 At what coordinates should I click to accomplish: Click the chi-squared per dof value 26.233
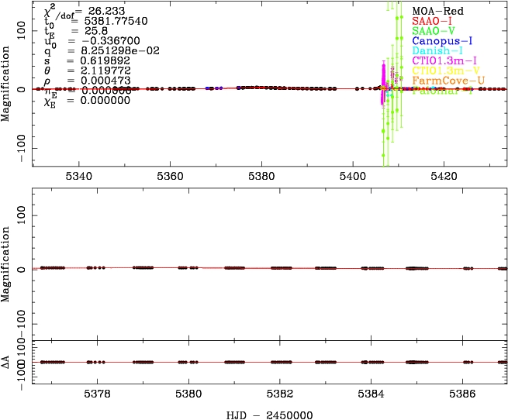point(106,11)
